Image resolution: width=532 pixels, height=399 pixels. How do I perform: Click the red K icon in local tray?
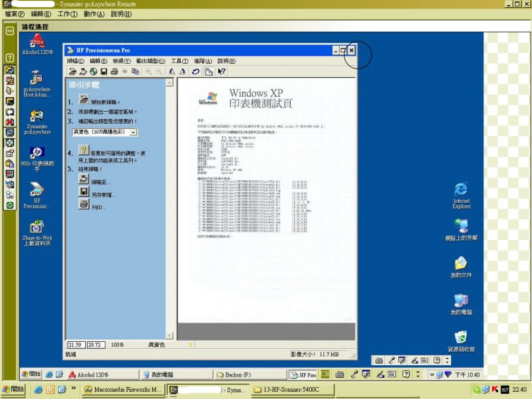click(x=495, y=390)
